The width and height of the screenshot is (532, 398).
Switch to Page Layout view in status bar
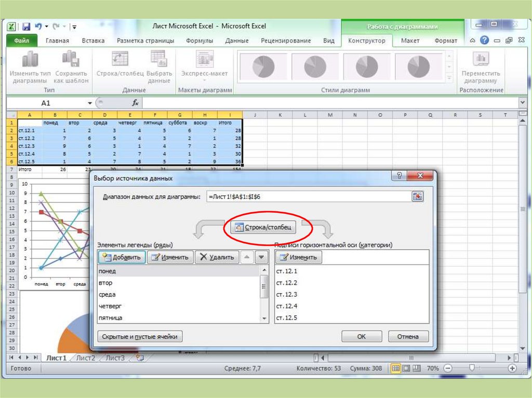tap(406, 368)
